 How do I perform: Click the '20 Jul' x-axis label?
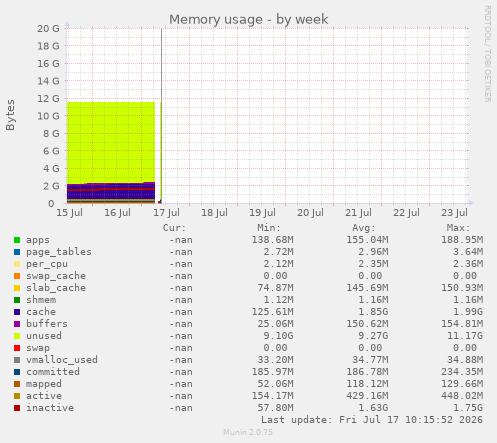coord(310,213)
